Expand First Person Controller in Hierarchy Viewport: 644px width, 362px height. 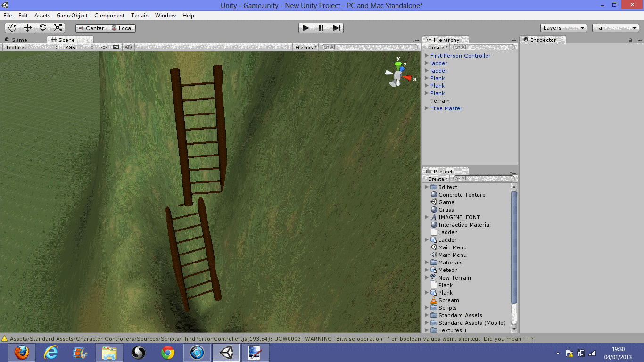tap(427, 56)
